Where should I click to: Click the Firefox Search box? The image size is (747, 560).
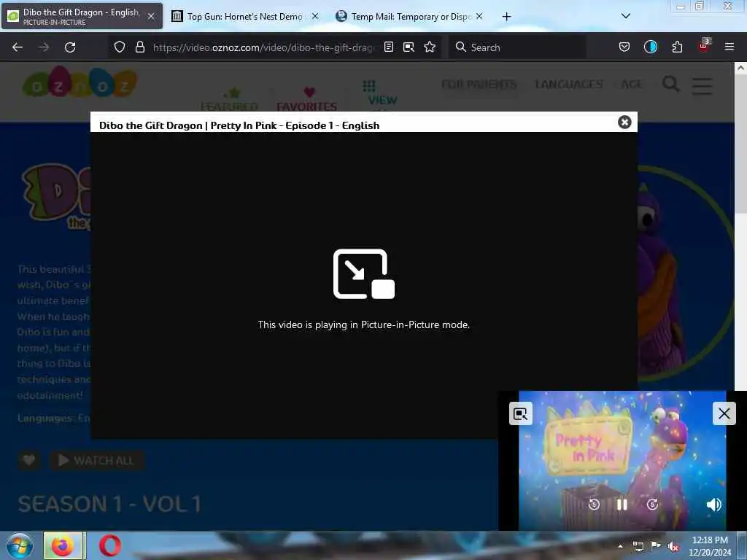[x=517, y=47]
